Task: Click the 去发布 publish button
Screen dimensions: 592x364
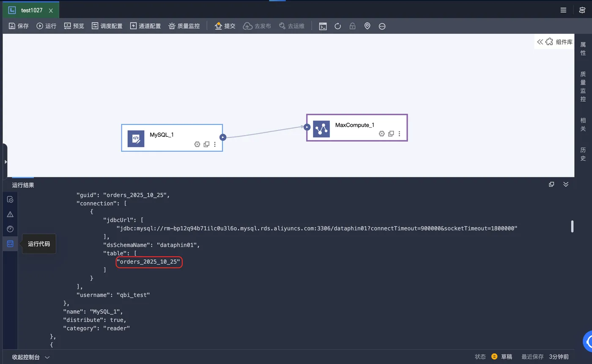Action: pyautogui.click(x=257, y=26)
